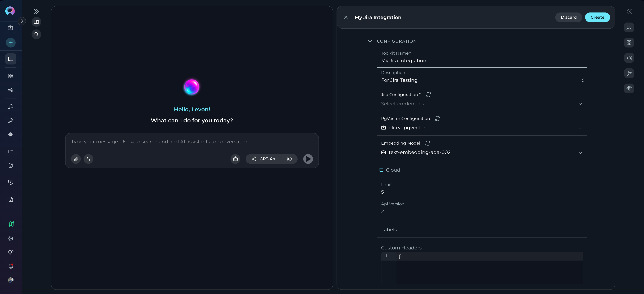Attach a file using the chat paperclip icon
Image resolution: width=644 pixels, height=294 pixels.
point(76,159)
